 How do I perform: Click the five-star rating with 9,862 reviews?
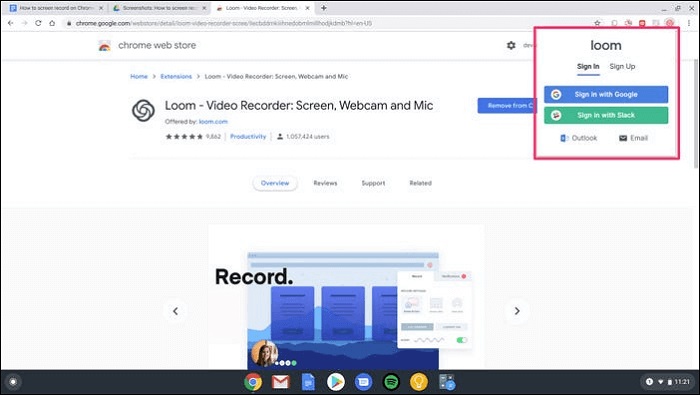click(x=193, y=137)
